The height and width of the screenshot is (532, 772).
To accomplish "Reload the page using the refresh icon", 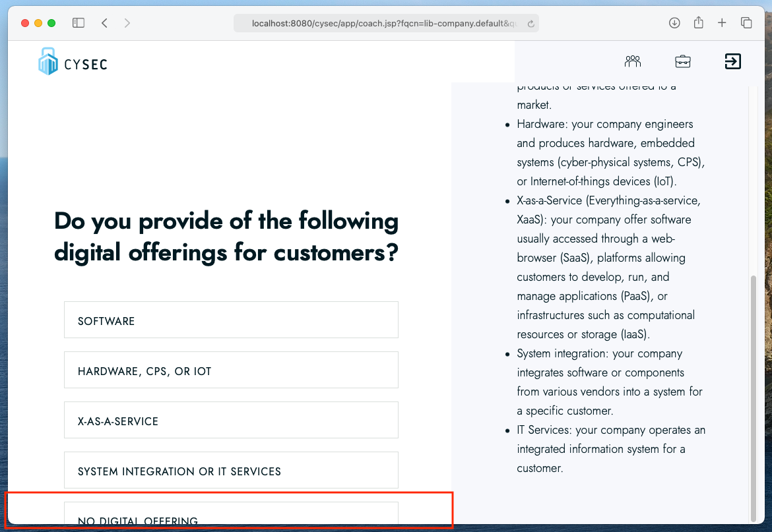I will pos(531,22).
